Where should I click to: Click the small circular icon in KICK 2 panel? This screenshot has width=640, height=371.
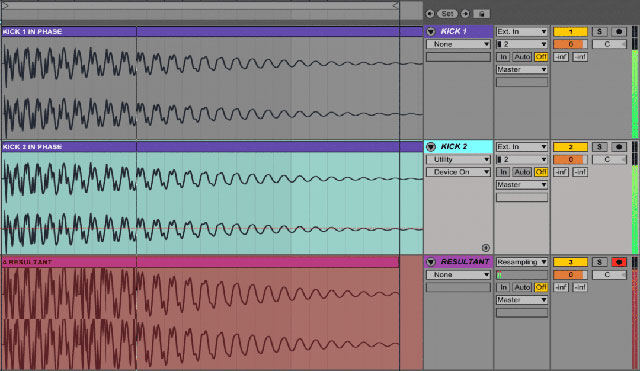tap(485, 247)
